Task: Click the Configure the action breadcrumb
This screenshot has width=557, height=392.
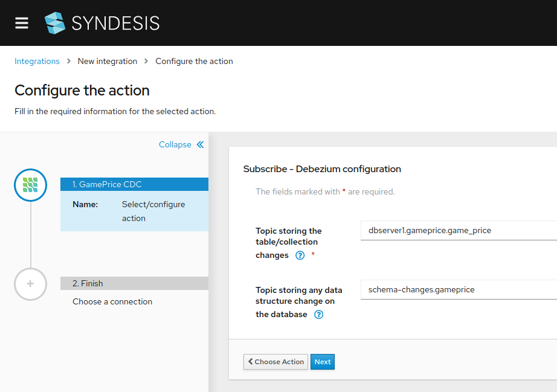Action: 194,61
